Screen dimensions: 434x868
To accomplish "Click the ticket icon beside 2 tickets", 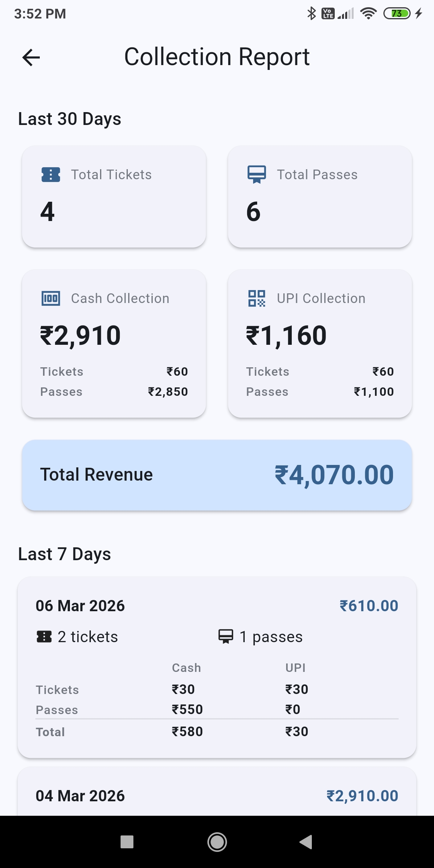I will 44,637.
